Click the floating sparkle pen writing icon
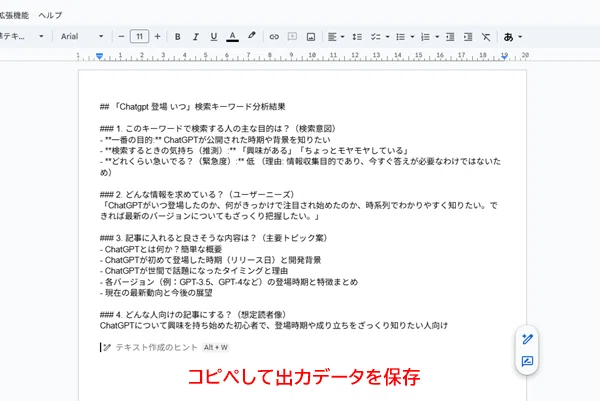600x401 pixels. pyautogui.click(x=527, y=339)
